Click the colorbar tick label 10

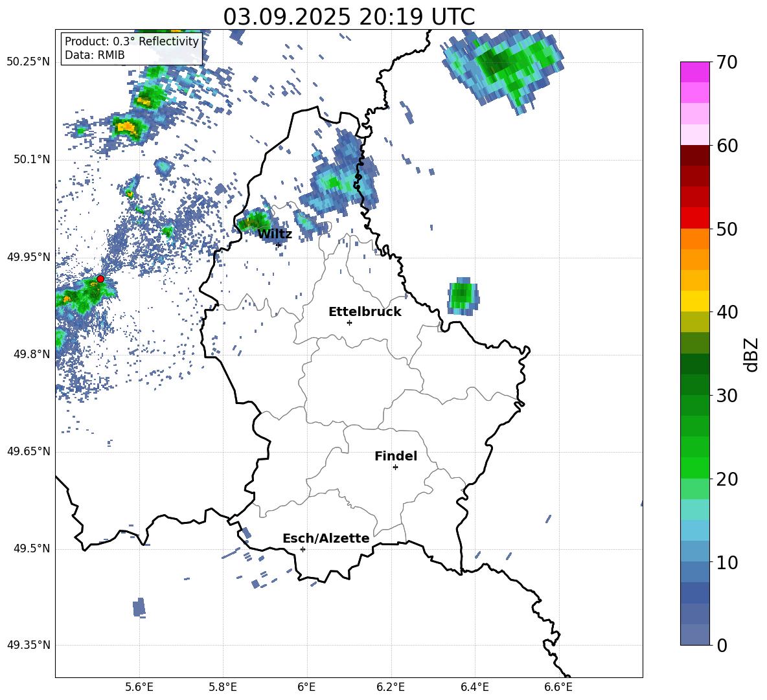click(727, 563)
